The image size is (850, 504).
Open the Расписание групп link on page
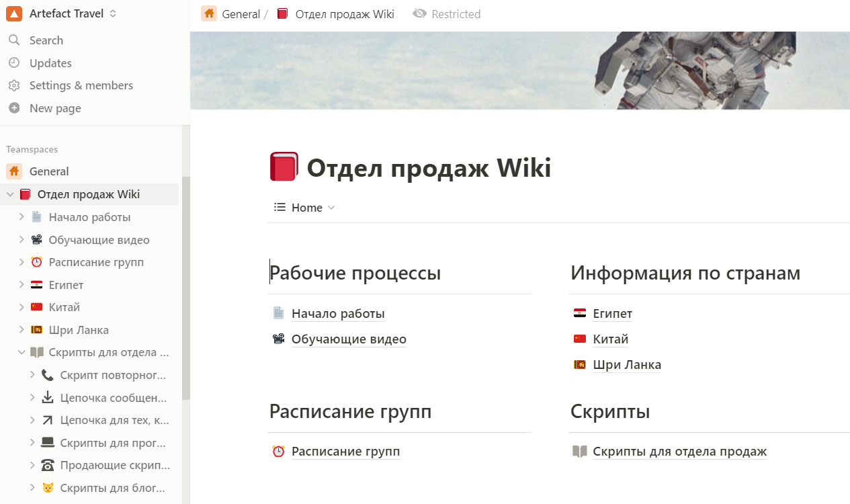(x=345, y=452)
